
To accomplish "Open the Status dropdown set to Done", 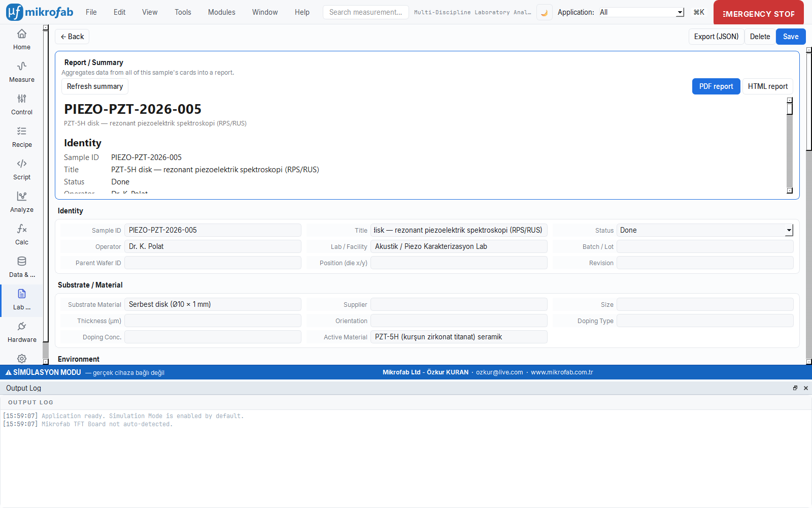I will (705, 230).
